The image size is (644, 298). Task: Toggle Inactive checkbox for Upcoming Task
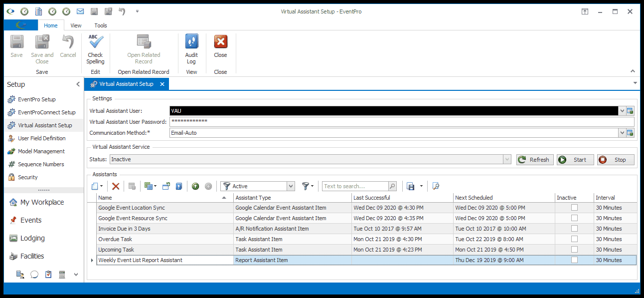coord(574,249)
